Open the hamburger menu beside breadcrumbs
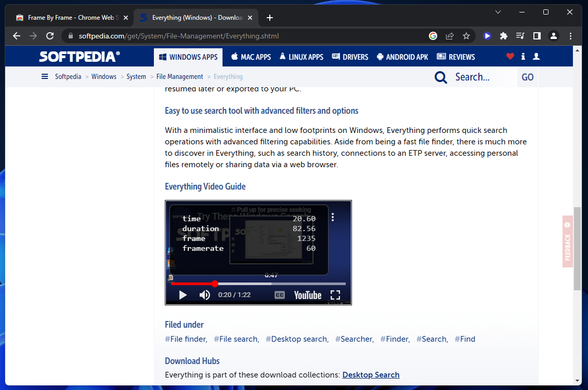 coord(45,76)
